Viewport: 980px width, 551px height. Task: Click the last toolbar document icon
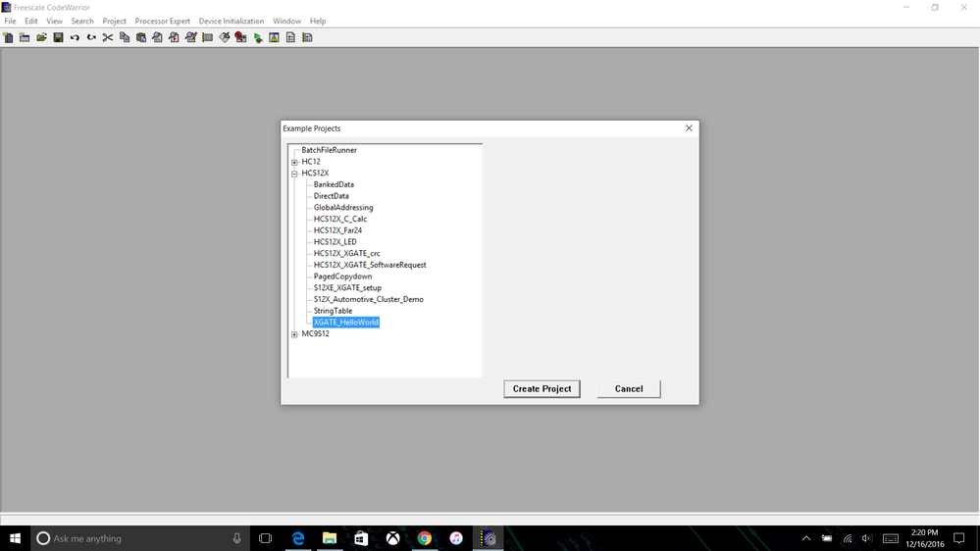pyautogui.click(x=307, y=37)
